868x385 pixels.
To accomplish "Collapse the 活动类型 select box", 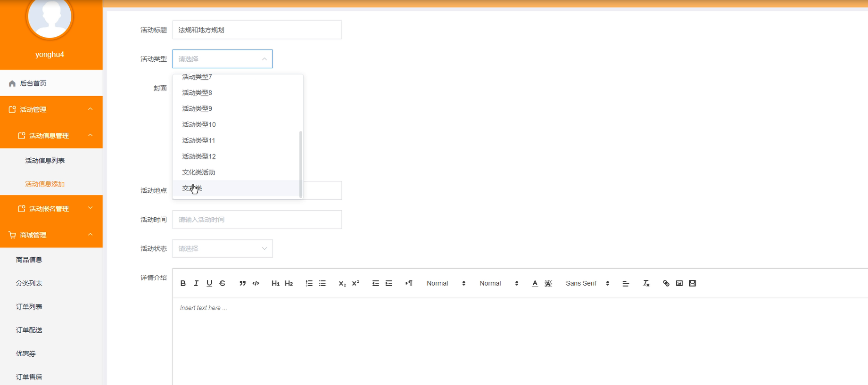I will [223, 59].
